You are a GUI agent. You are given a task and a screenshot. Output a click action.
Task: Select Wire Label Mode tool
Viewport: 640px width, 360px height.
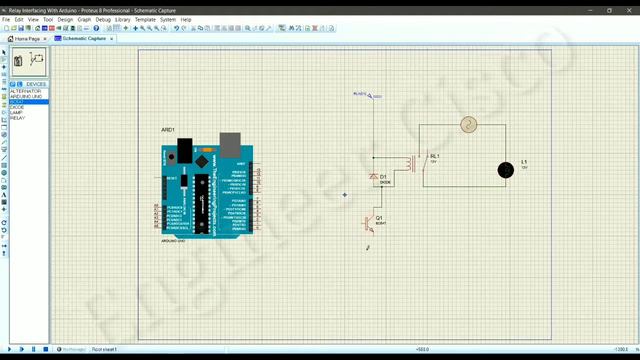[x=4, y=74]
